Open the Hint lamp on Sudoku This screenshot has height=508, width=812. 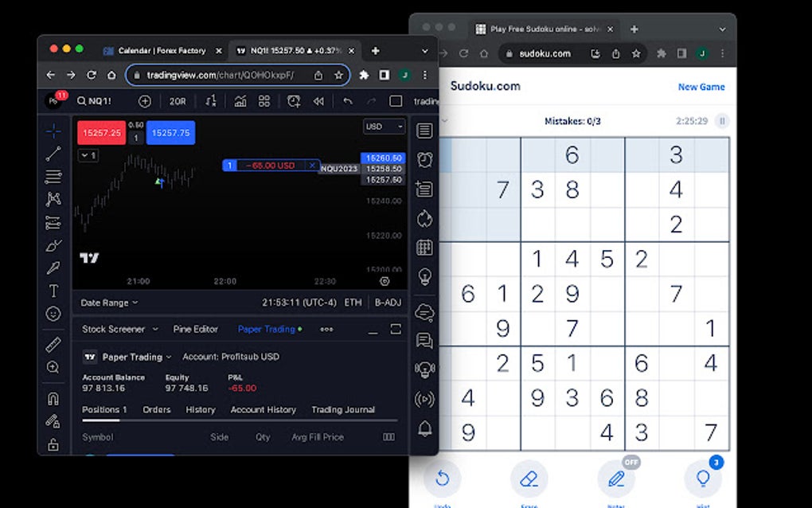click(x=702, y=478)
